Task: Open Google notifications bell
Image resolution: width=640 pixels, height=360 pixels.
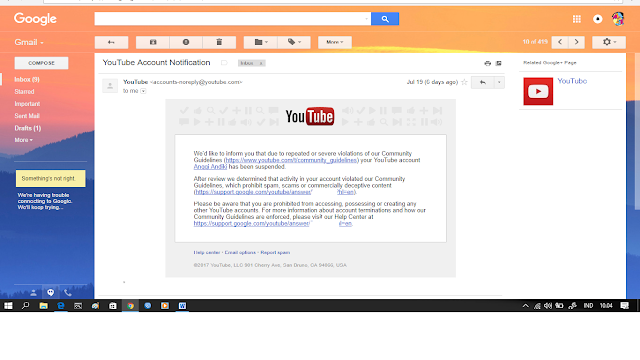Action: [x=598, y=19]
